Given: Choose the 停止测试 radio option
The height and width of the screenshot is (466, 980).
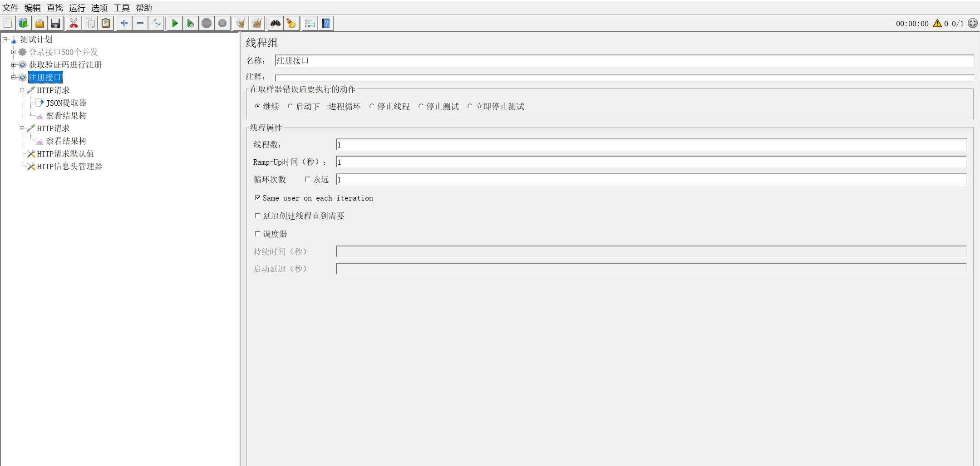Looking at the screenshot, I should [421, 106].
